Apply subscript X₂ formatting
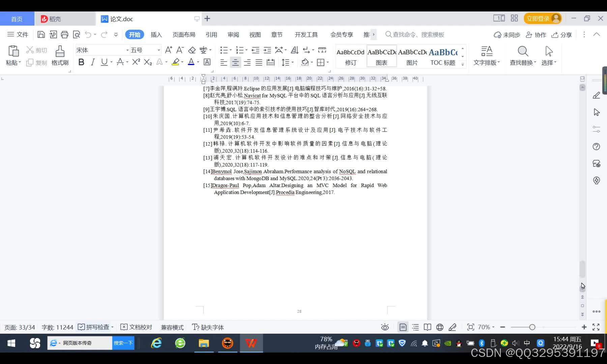This screenshot has height=364, width=607. pyautogui.click(x=148, y=62)
